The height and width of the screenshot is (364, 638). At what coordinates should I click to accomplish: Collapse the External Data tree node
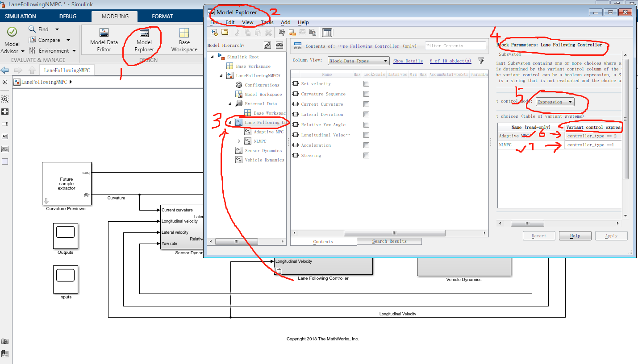[230, 104]
